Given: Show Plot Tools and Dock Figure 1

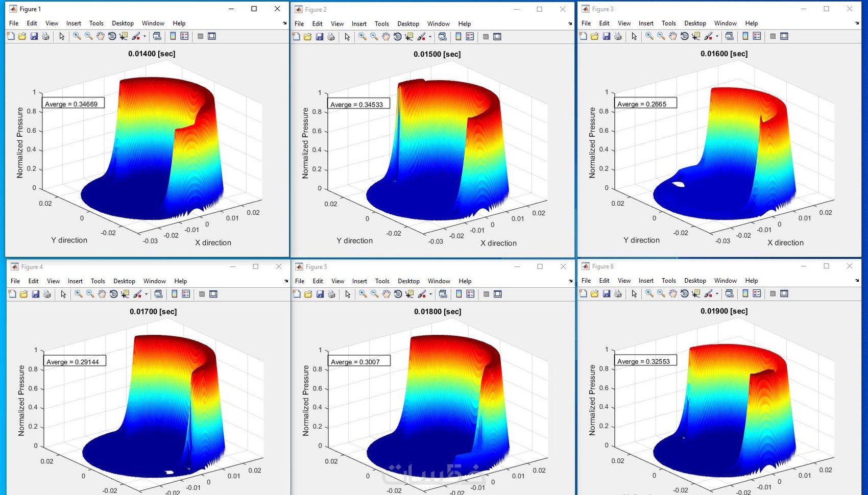Looking at the screenshot, I should coord(210,36).
